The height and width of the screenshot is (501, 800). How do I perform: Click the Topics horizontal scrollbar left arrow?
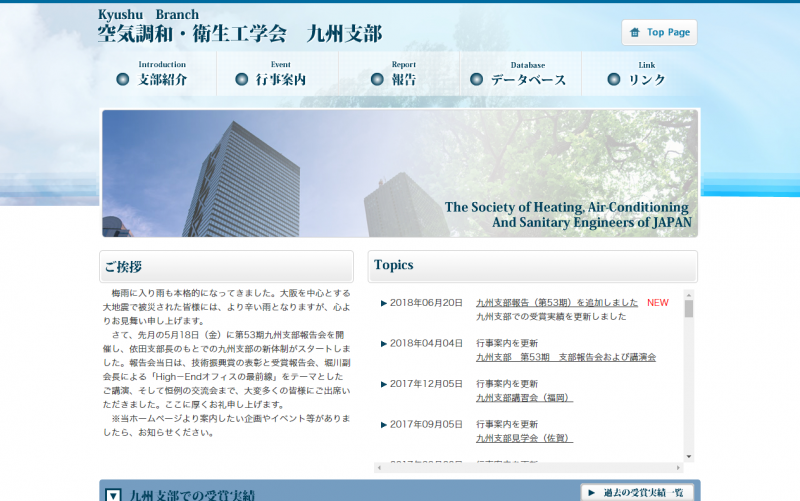[x=379, y=467]
